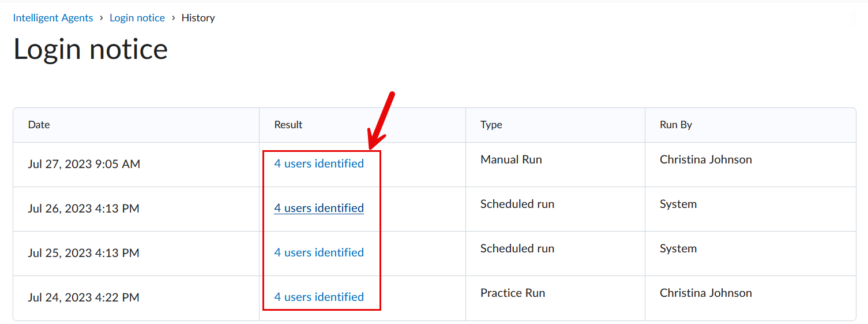868x324 pixels.
Task: Open users identified for Jul 26 run
Action: tap(319, 208)
